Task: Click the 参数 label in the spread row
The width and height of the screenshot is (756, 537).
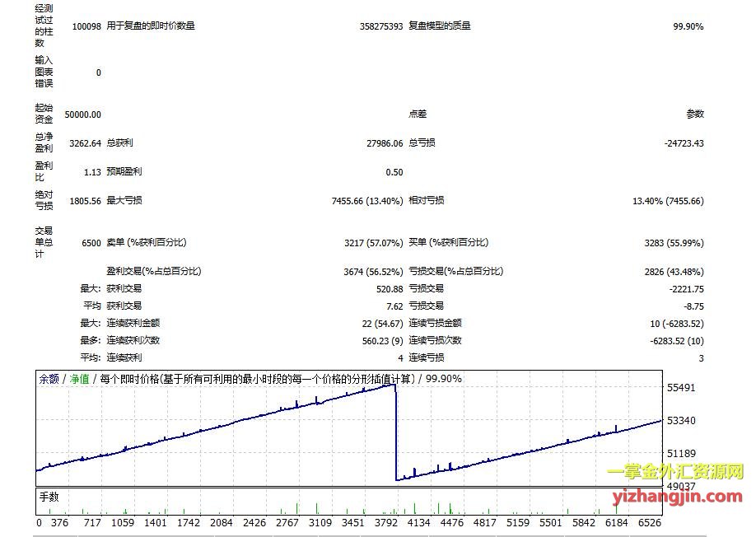Action: tap(695, 114)
